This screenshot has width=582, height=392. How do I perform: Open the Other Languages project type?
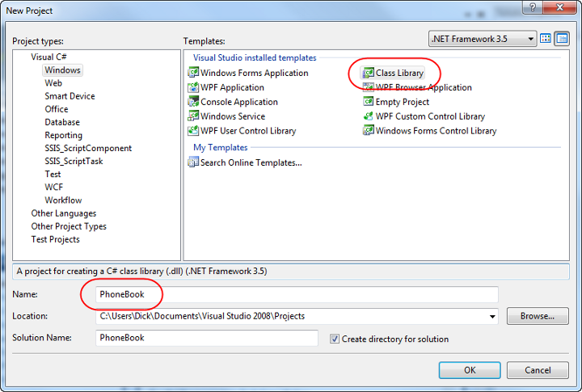click(x=64, y=213)
